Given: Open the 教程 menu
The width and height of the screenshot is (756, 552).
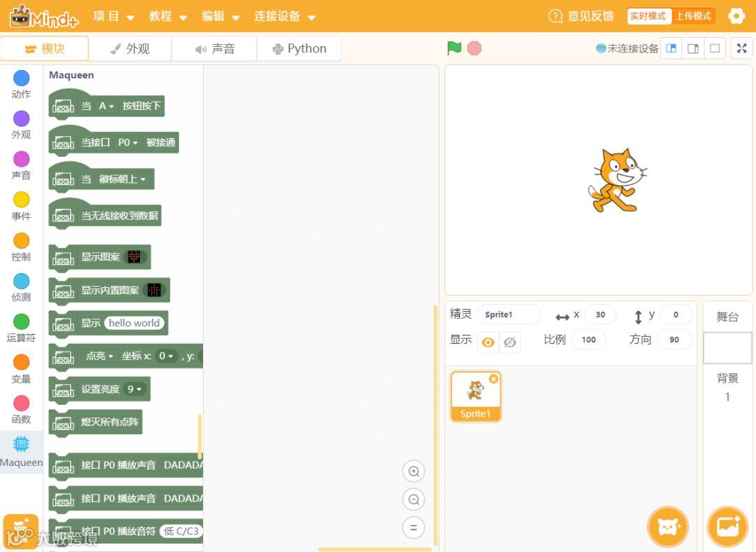Looking at the screenshot, I should tap(167, 16).
